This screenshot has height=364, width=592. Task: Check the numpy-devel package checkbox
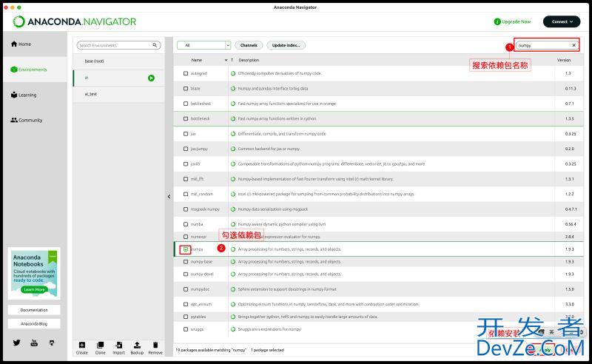(x=186, y=274)
